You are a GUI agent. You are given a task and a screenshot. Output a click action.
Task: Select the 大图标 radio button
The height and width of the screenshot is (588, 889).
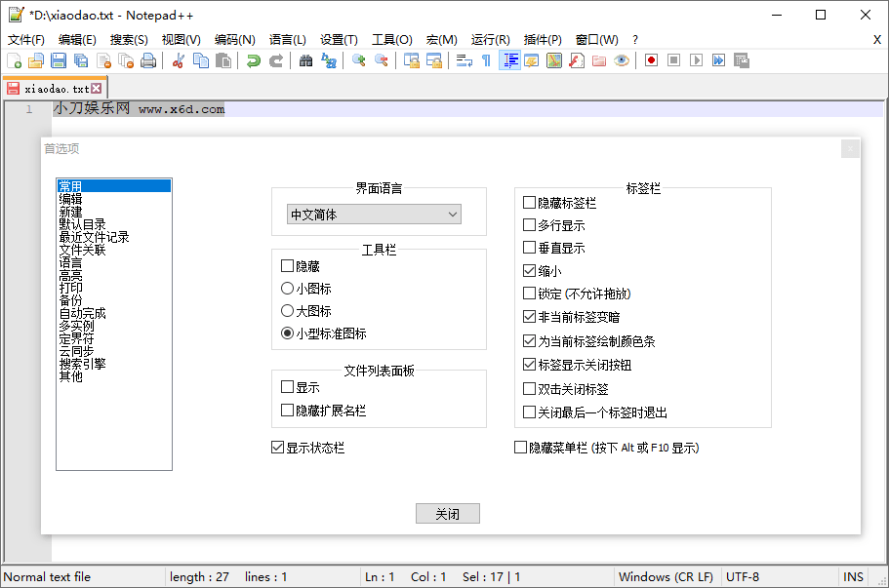pos(287,311)
